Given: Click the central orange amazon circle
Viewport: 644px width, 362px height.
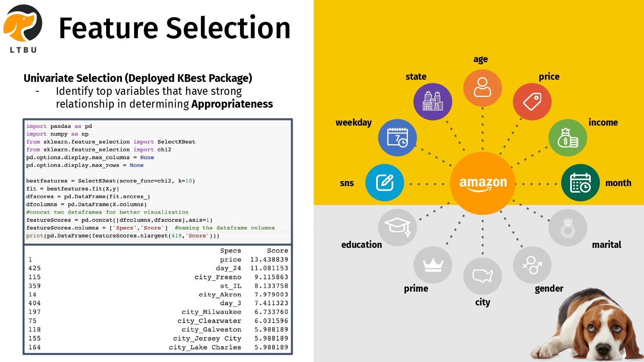Looking at the screenshot, I should click(x=483, y=183).
